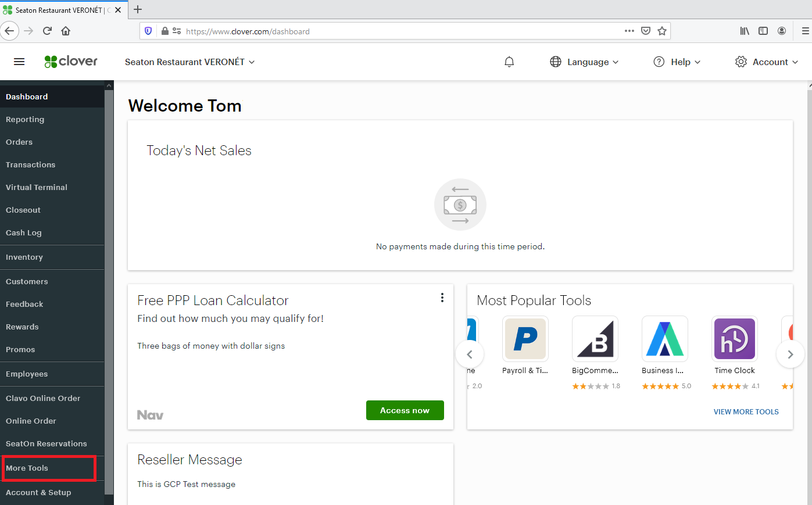Viewport: 812px width, 505px height.
Task: Close the Seaton Restaurant tab
Action: pos(118,10)
